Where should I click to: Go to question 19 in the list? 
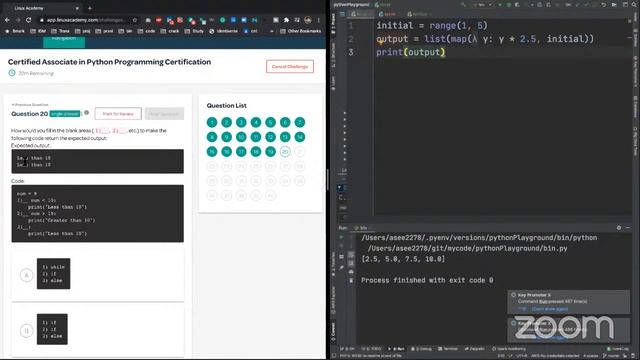click(x=270, y=151)
